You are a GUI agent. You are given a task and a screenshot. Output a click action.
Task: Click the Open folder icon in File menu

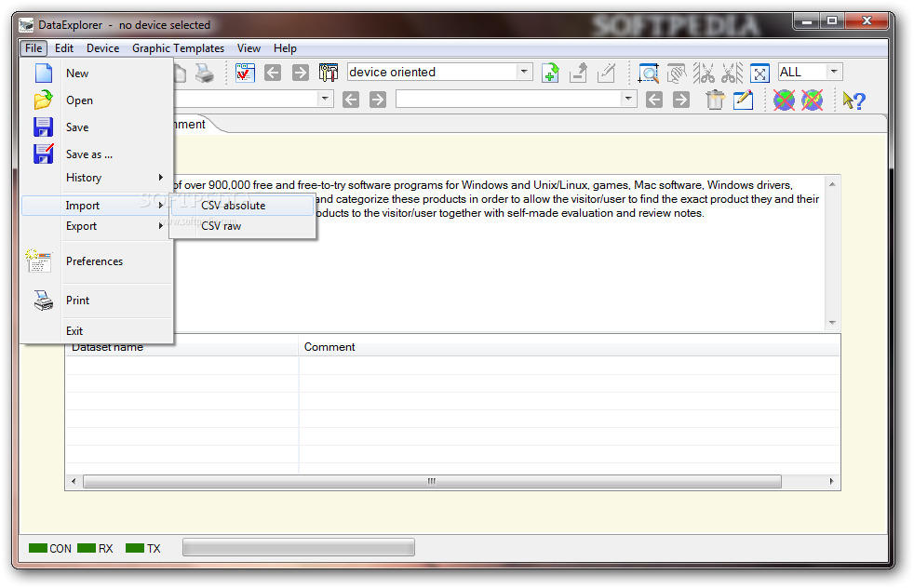click(43, 100)
